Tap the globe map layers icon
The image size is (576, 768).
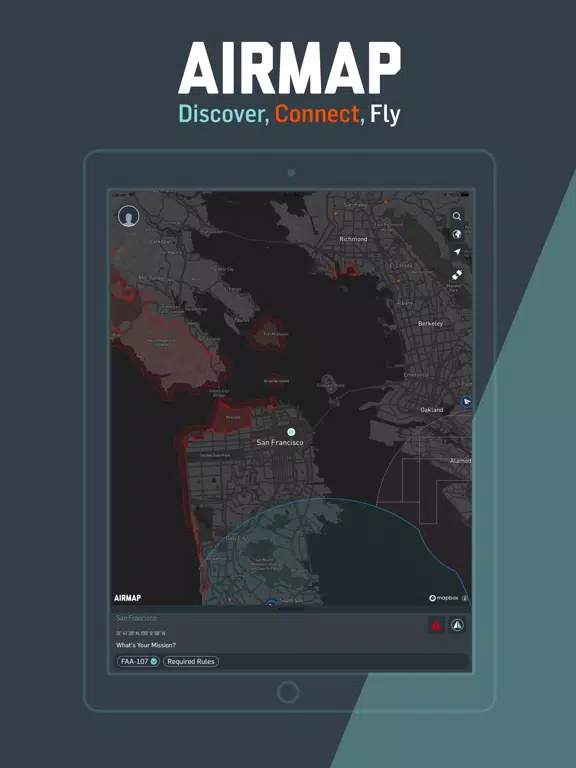tap(456, 234)
